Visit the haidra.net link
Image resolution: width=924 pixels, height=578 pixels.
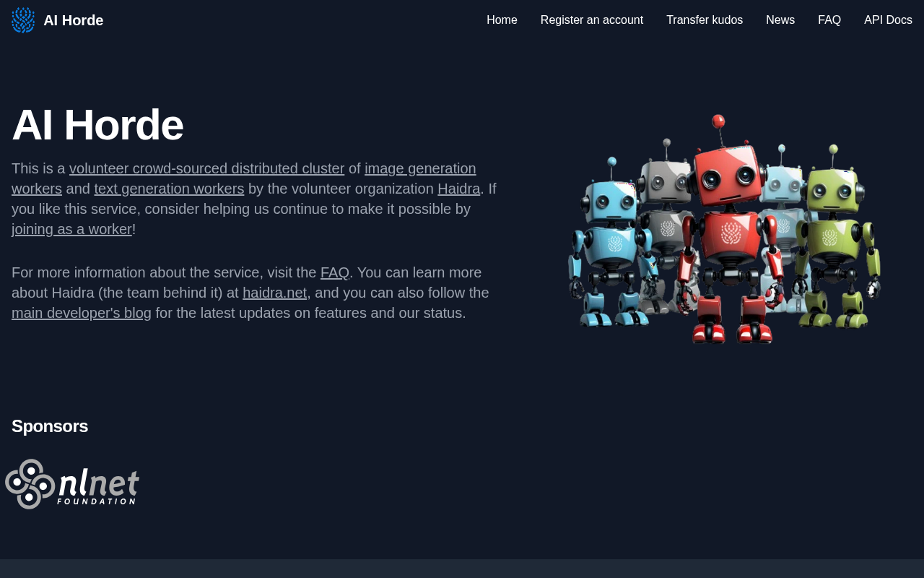coord(275,291)
